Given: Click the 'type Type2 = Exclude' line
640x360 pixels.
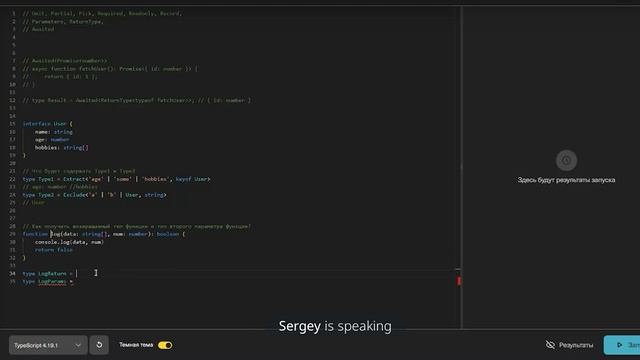Looking at the screenshot, I should [x=94, y=195].
